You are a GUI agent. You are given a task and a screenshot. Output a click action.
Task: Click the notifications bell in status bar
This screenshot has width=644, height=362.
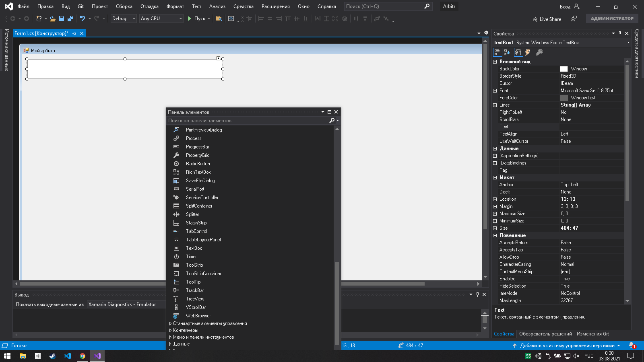(x=632, y=346)
